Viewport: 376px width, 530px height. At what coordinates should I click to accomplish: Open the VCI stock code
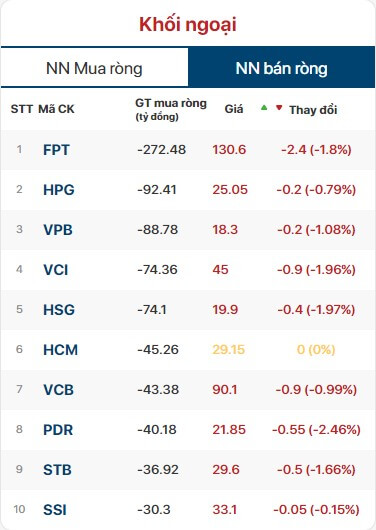tap(56, 270)
